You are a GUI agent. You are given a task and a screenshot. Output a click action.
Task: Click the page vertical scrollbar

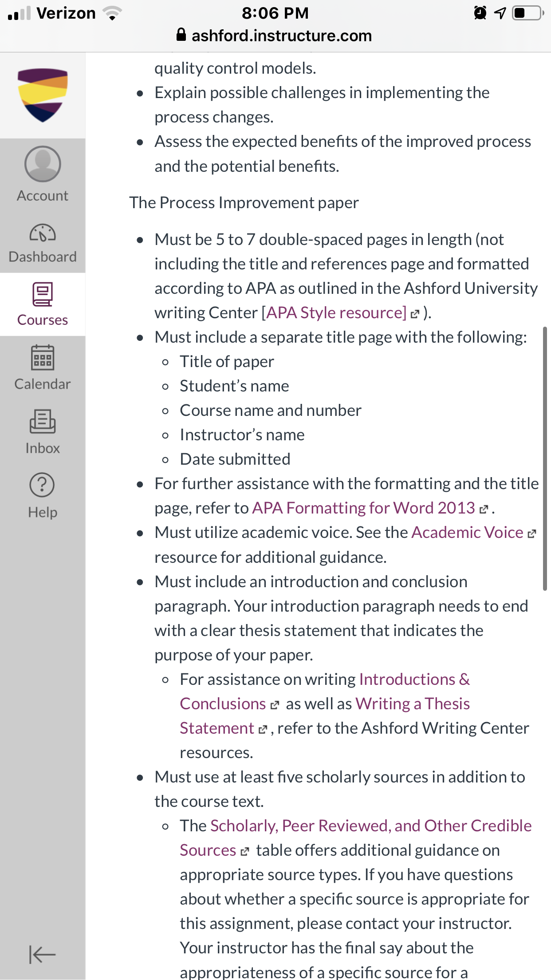tap(545, 458)
